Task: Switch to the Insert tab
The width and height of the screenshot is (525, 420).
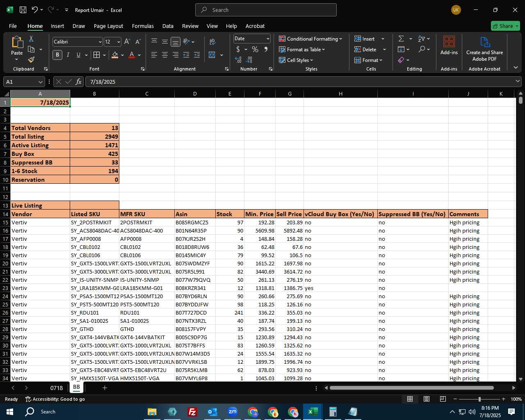Action: (57, 26)
